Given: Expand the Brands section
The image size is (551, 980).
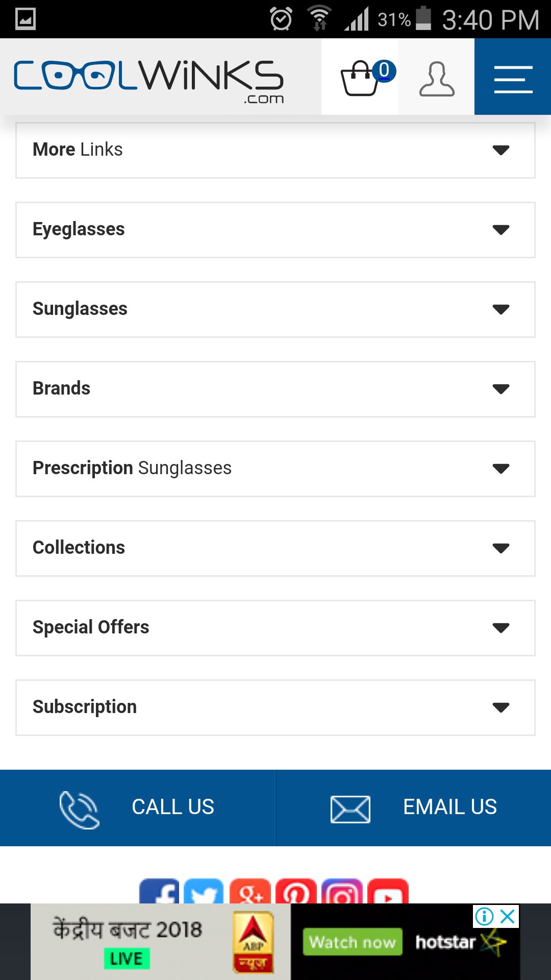Looking at the screenshot, I should tap(275, 389).
